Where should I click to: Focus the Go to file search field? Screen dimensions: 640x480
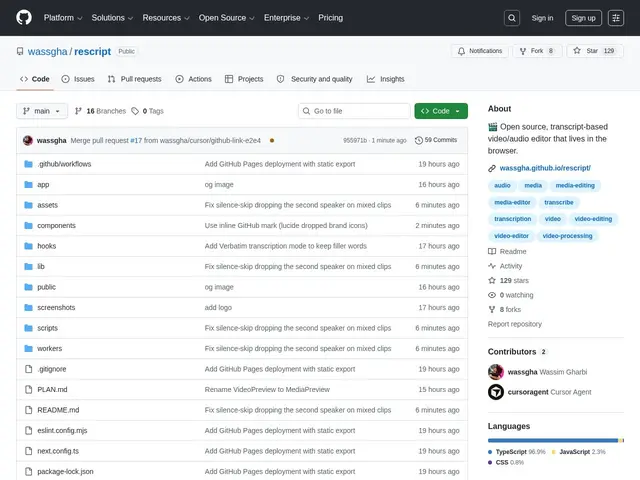pos(354,111)
